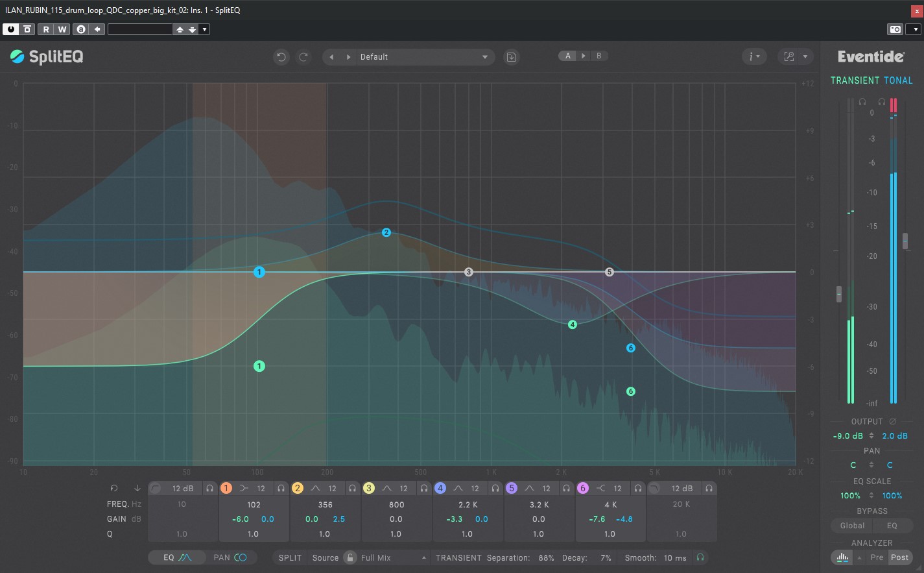Click the split source lock icon
Image resolution: width=924 pixels, height=573 pixels.
pos(349,557)
